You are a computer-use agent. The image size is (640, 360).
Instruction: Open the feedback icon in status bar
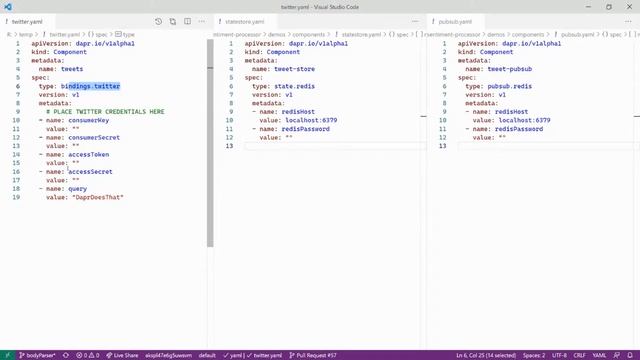tap(616, 355)
